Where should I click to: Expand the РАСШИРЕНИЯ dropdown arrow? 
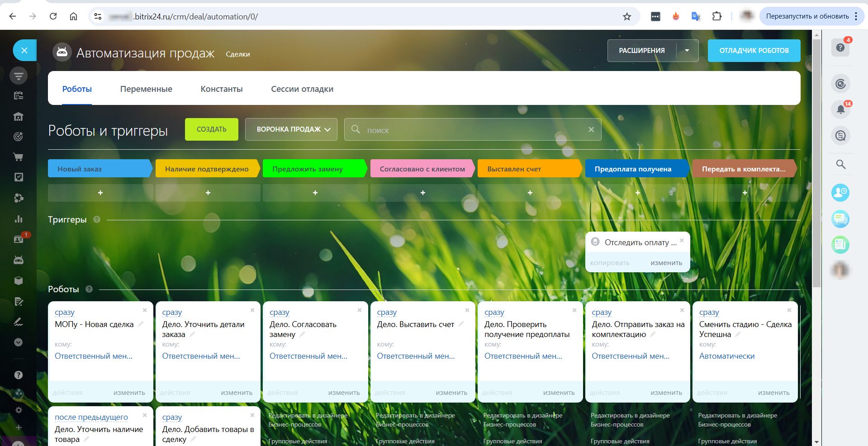[687, 51]
